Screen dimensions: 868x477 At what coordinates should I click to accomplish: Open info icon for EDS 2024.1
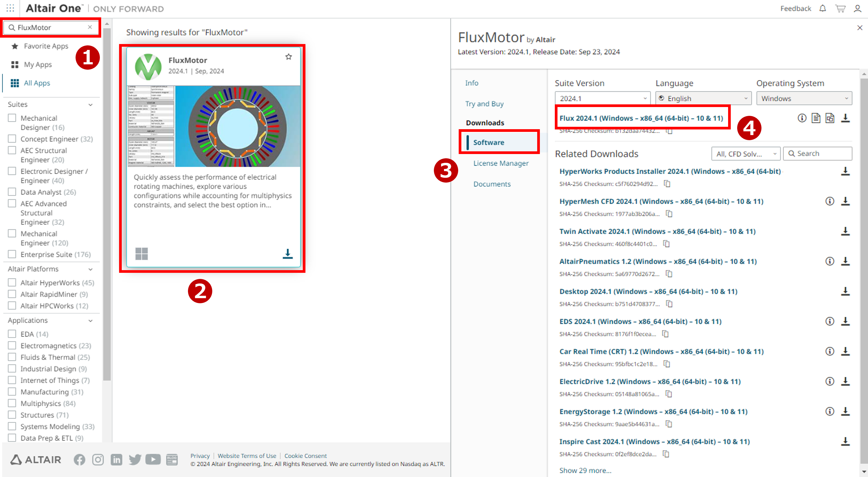click(x=830, y=321)
